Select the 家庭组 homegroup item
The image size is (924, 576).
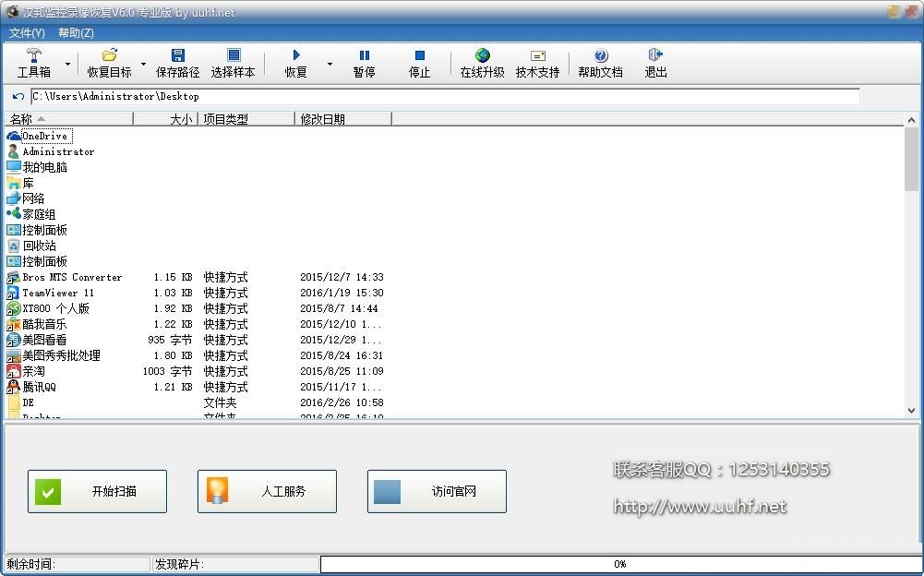point(39,214)
